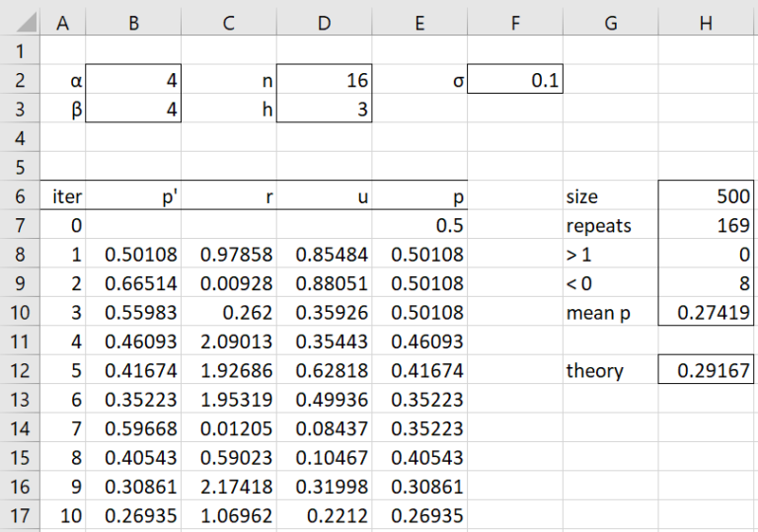The image size is (758, 532).
Task: Select row 5 header
Action: pos(20,167)
